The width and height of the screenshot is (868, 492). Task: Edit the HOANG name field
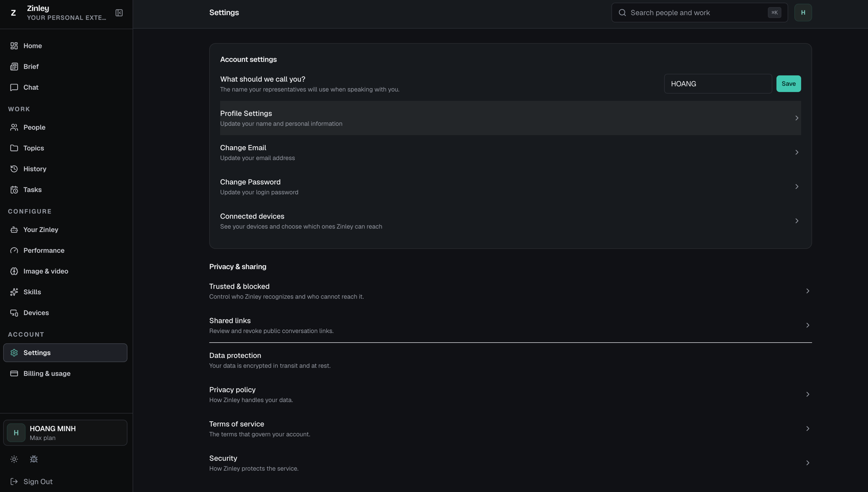pyautogui.click(x=718, y=84)
